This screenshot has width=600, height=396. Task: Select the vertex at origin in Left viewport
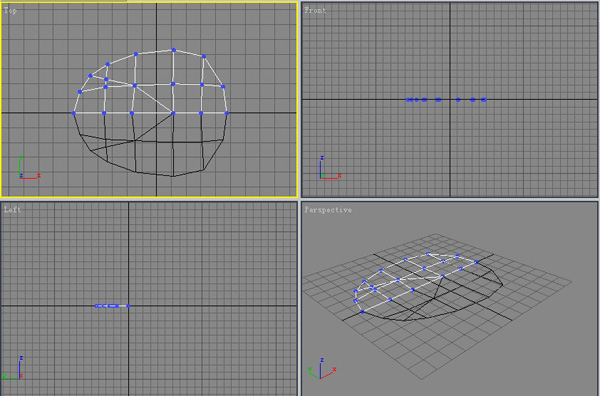click(128, 306)
